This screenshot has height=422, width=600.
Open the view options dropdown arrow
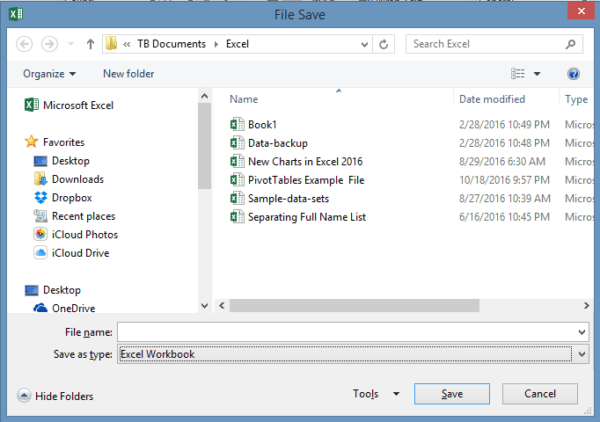click(537, 74)
